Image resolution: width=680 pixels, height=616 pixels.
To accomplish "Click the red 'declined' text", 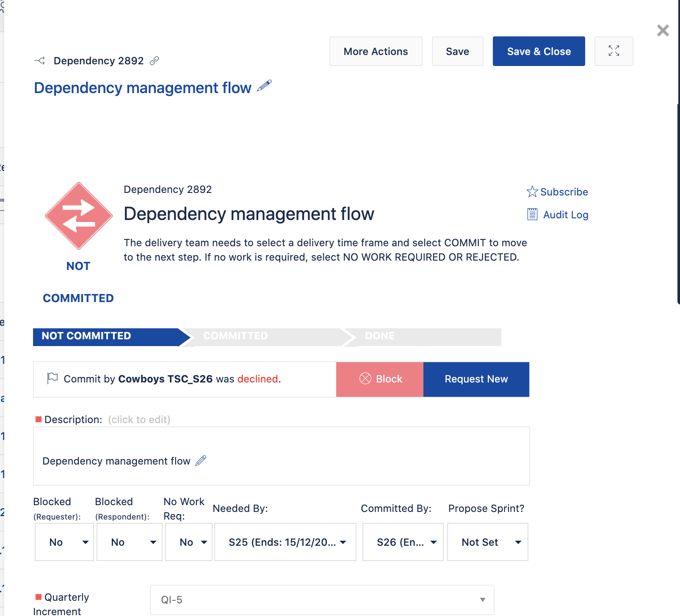I will [x=257, y=379].
